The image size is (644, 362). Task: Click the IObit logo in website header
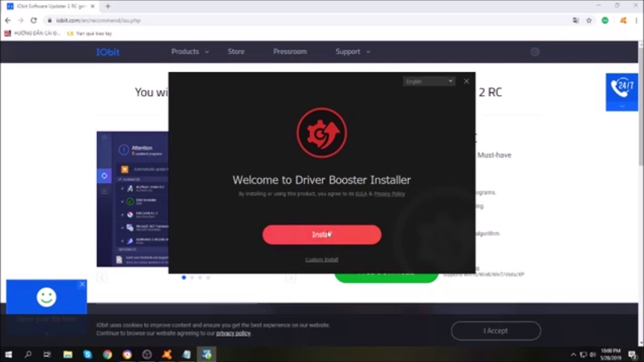pos(108,52)
